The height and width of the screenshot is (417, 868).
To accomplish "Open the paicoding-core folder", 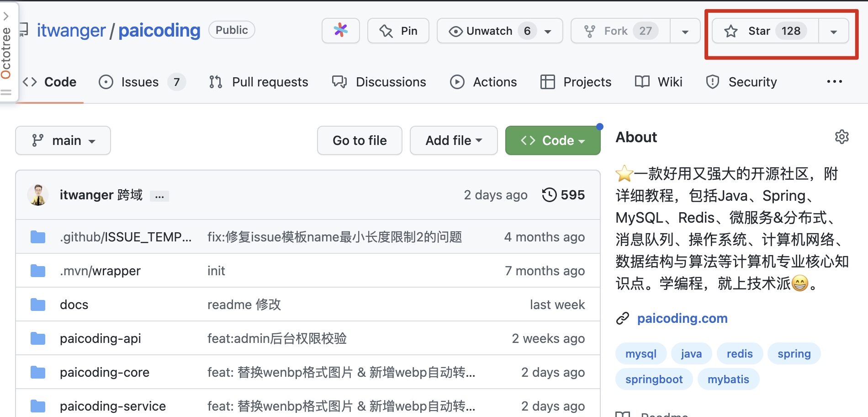I will [105, 372].
